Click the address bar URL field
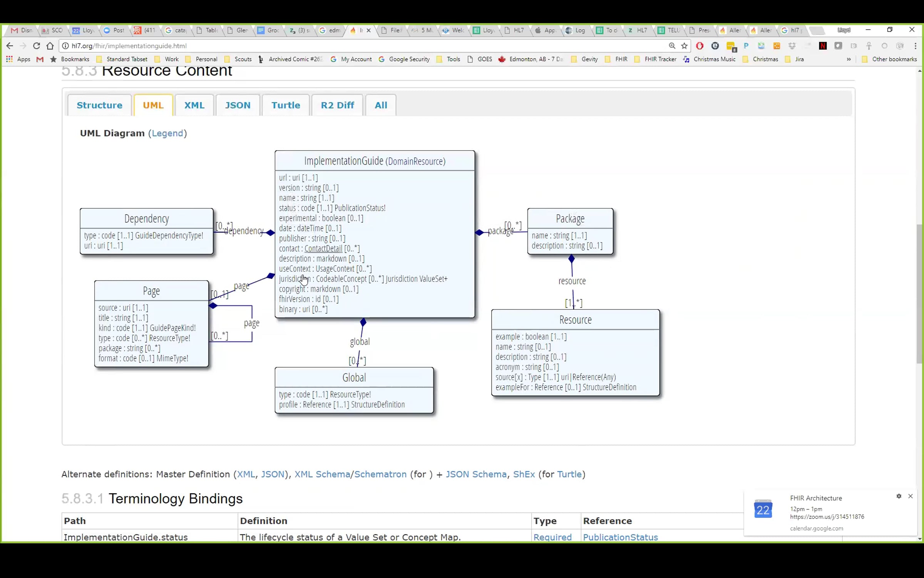The height and width of the screenshot is (578, 924). click(x=346, y=46)
